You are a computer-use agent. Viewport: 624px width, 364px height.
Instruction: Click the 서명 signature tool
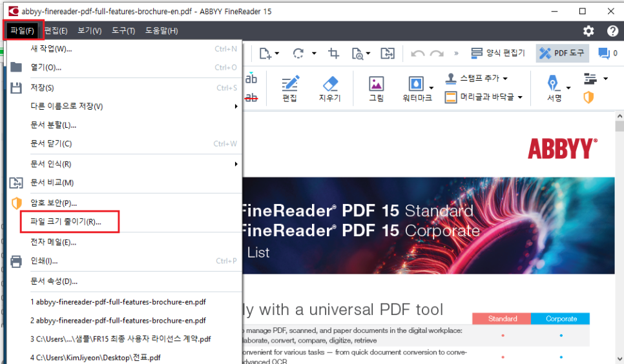coord(554,88)
